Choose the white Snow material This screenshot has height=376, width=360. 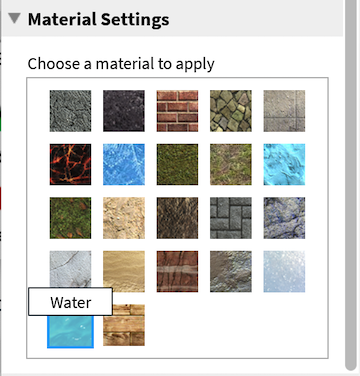[284, 271]
